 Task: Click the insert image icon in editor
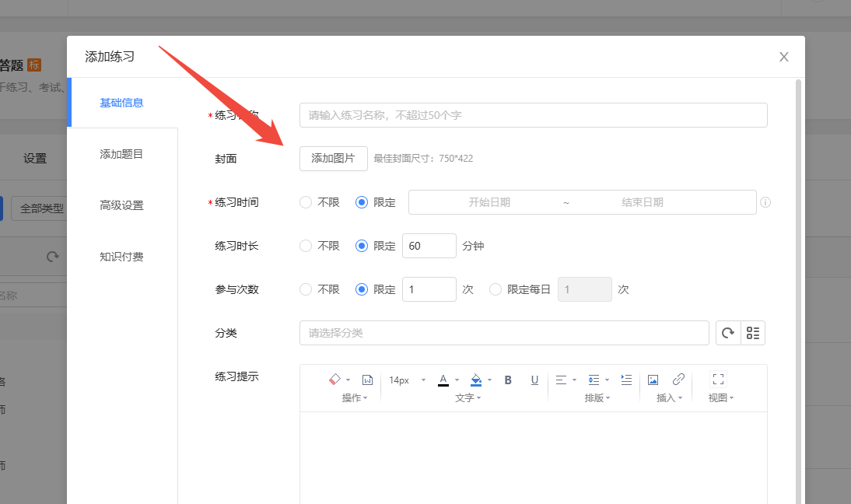(x=653, y=380)
